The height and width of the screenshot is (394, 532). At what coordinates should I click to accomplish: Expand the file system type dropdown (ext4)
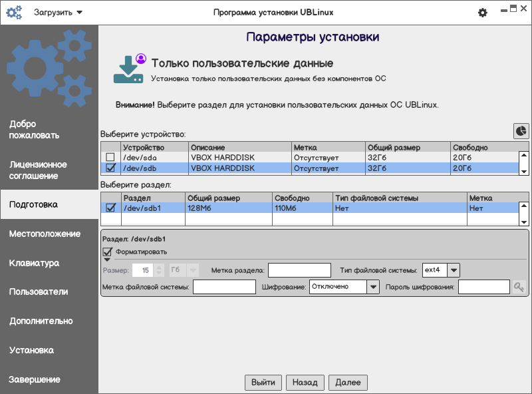[x=454, y=270]
